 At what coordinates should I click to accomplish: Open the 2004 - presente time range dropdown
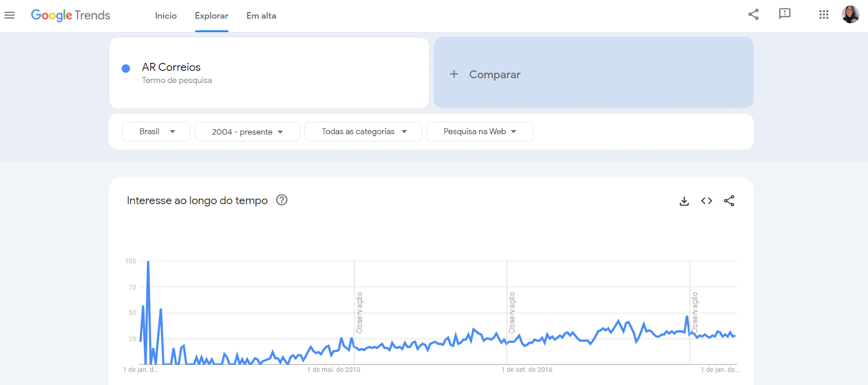click(x=247, y=131)
